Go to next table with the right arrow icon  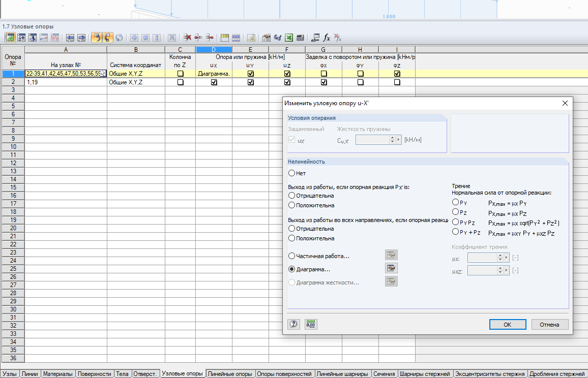pyautogui.click(x=81, y=38)
